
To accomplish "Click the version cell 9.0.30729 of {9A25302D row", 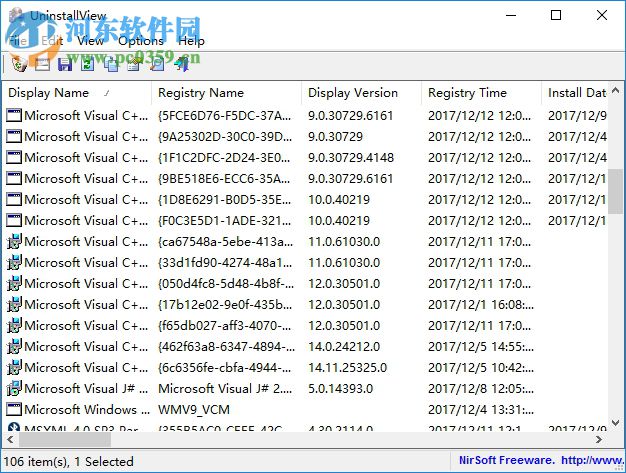I will (x=335, y=137).
